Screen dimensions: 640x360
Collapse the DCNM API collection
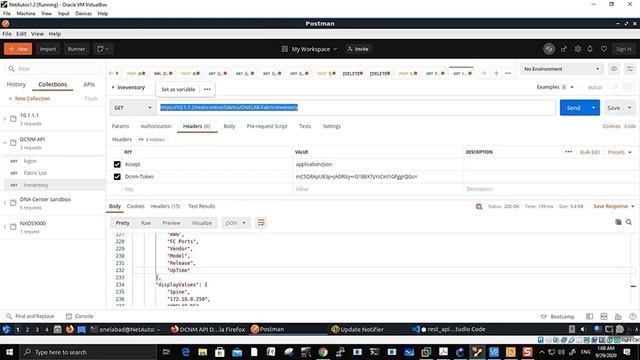tap(5, 143)
